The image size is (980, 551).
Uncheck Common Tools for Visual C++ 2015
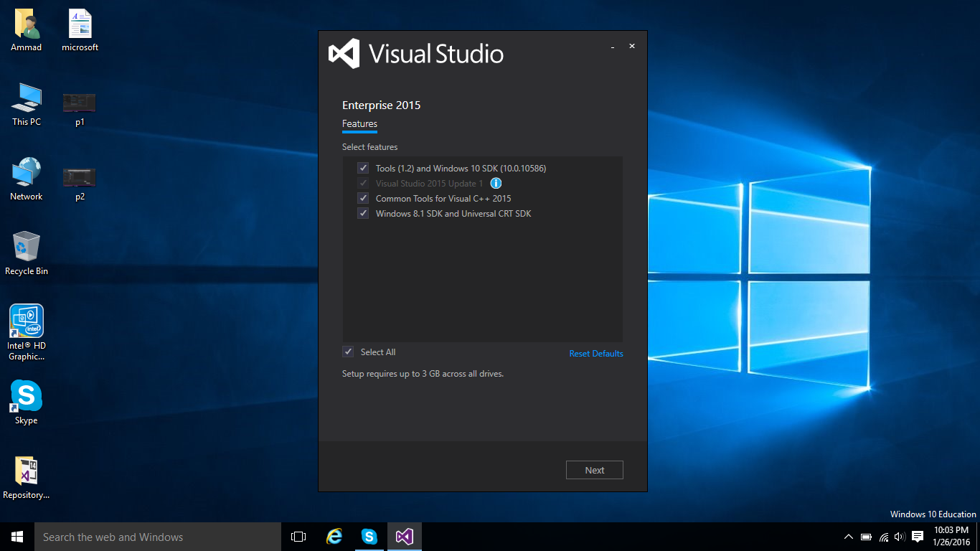tap(363, 198)
